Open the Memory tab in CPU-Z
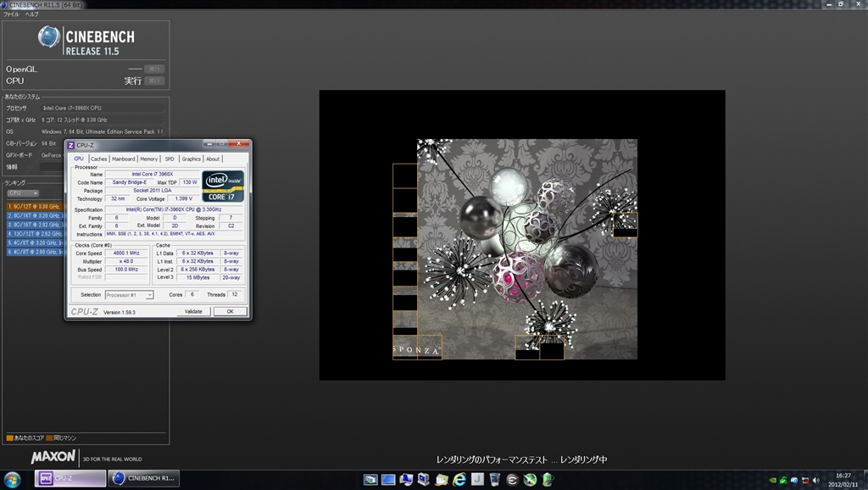Screen dimensions: 868x490 (x=148, y=159)
